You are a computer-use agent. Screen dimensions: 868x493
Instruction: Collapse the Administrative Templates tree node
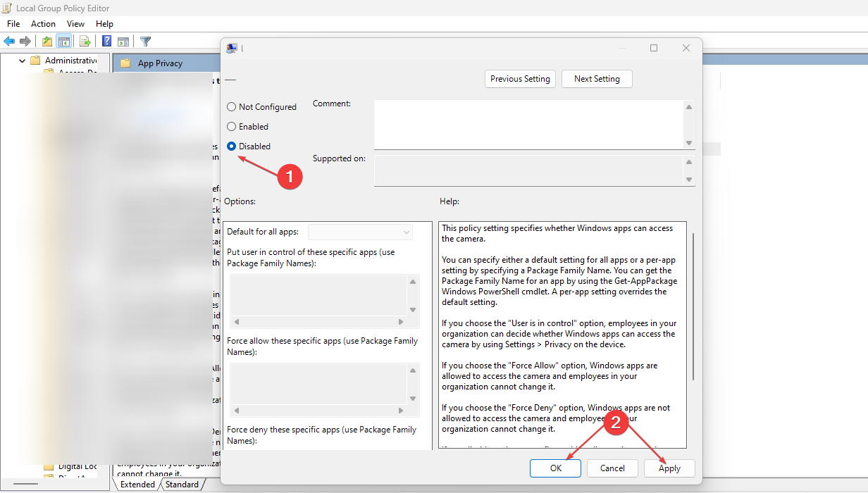pyautogui.click(x=23, y=61)
